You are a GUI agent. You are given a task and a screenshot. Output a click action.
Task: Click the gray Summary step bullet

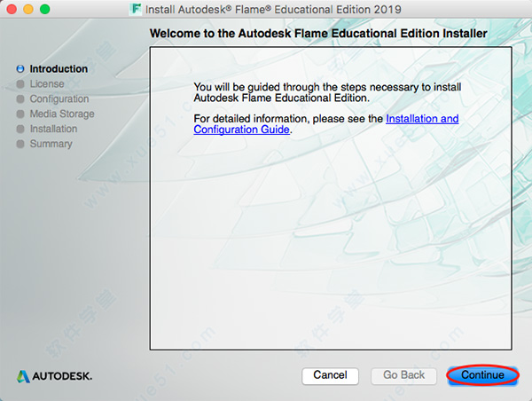coord(20,144)
